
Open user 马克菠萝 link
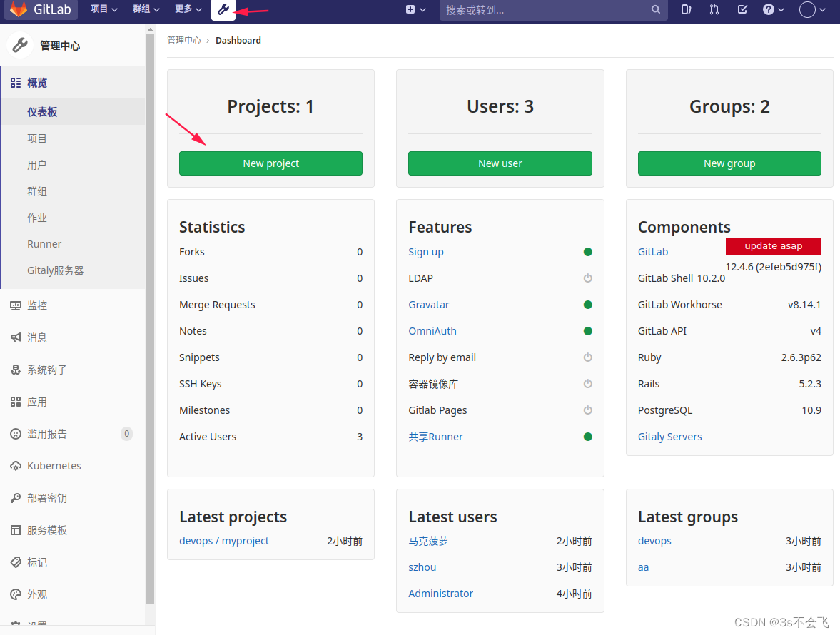coord(428,541)
